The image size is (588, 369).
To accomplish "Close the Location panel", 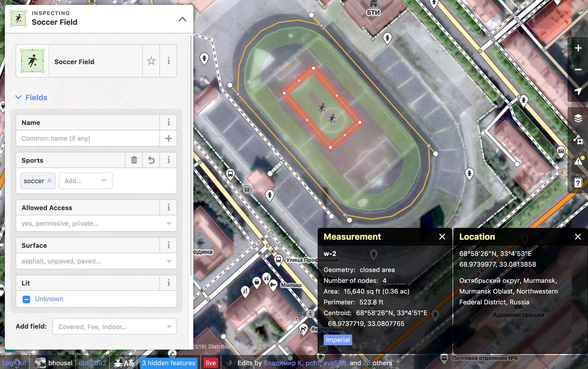I will tap(577, 237).
